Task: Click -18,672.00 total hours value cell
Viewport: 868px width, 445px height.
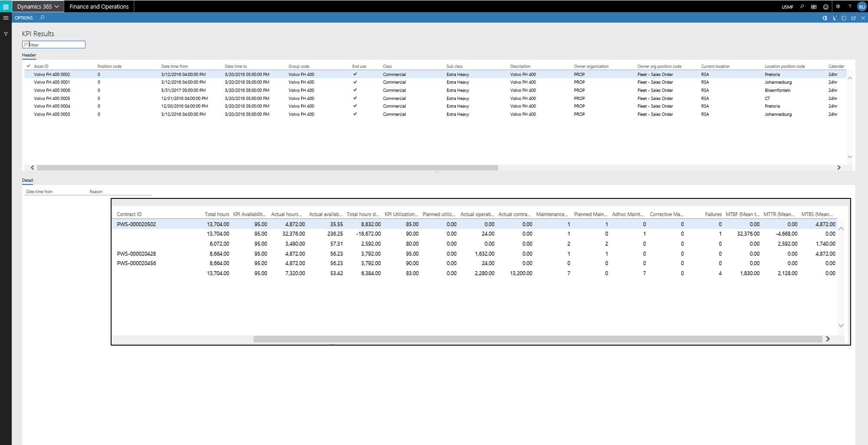Action: point(368,234)
